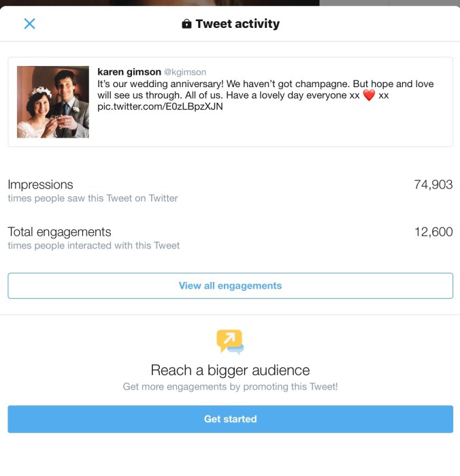Image resolution: width=460 pixels, height=476 pixels.
Task: Close the Tweet activity panel
Action: coord(29,24)
